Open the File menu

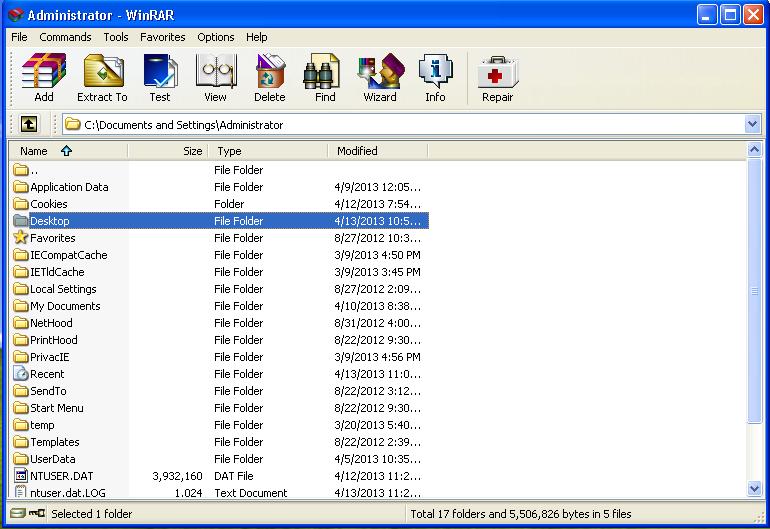[19, 37]
